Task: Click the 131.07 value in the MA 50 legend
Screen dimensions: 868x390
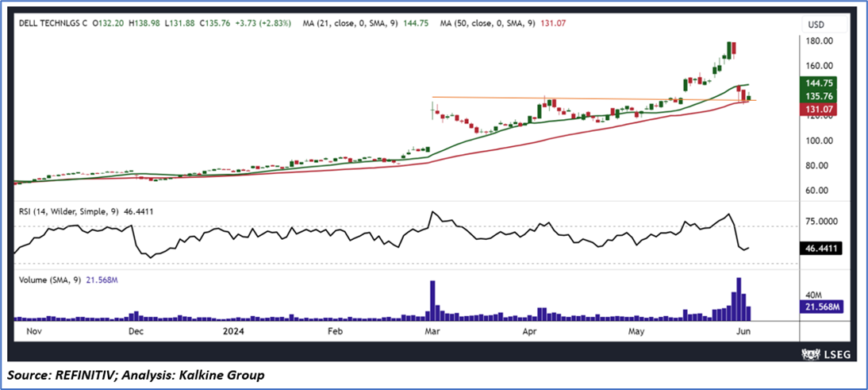Action: tap(552, 24)
